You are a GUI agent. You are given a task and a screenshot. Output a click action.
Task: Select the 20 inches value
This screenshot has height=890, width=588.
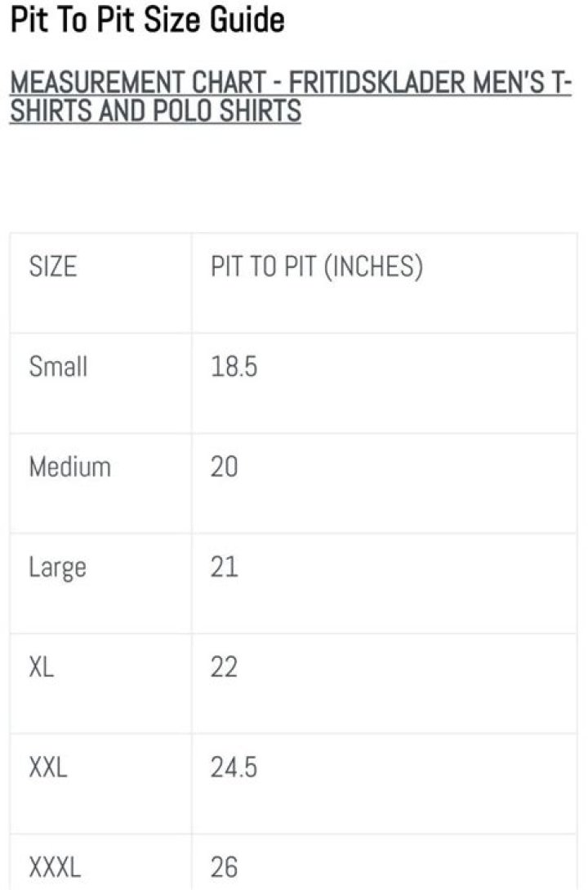pos(225,467)
